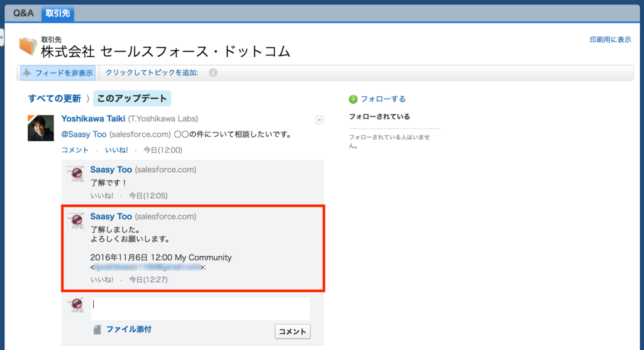
Task: Like the 12:27 comment
Action: 102,280
